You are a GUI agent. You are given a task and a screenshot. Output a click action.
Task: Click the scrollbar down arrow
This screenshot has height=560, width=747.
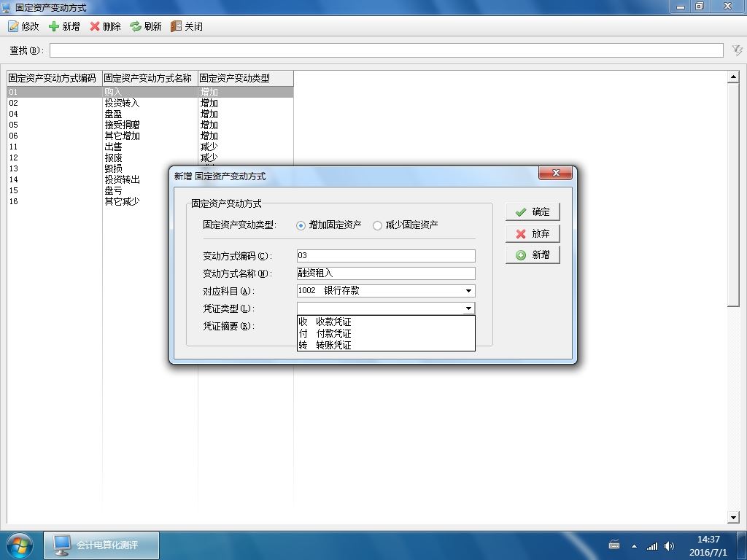click(x=733, y=517)
